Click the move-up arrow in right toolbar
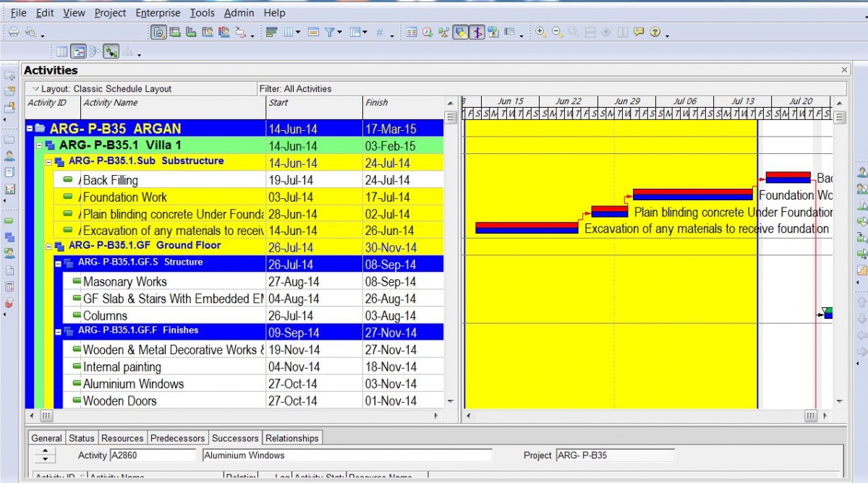 click(861, 302)
